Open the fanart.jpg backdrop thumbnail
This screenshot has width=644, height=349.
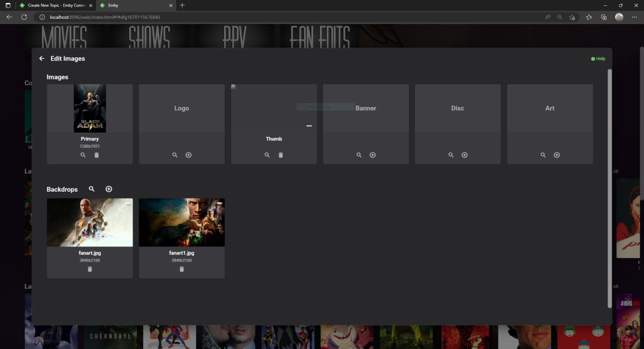click(90, 222)
